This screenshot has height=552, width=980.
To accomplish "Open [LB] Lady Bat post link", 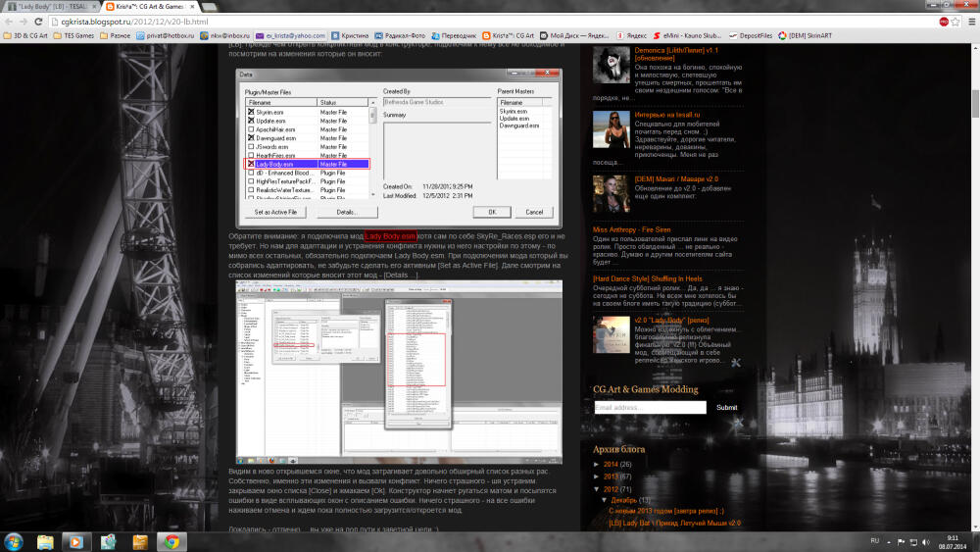I will (x=674, y=524).
